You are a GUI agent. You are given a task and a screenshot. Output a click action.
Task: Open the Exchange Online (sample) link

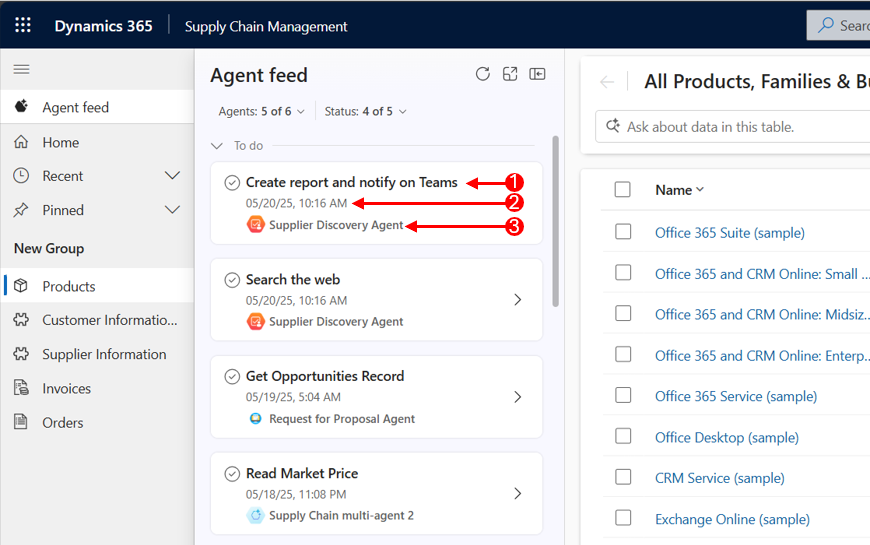tap(732, 519)
